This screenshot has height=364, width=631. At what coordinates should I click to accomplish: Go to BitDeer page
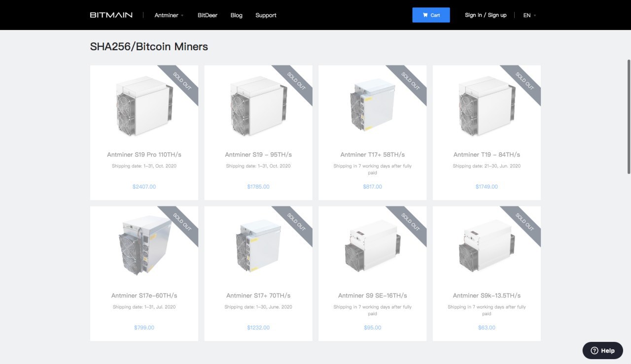pyautogui.click(x=208, y=15)
